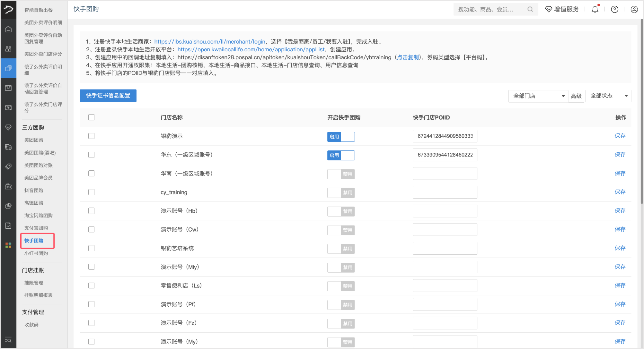Expand the 全部门店 dropdown
This screenshot has height=349, width=644.
[538, 96]
